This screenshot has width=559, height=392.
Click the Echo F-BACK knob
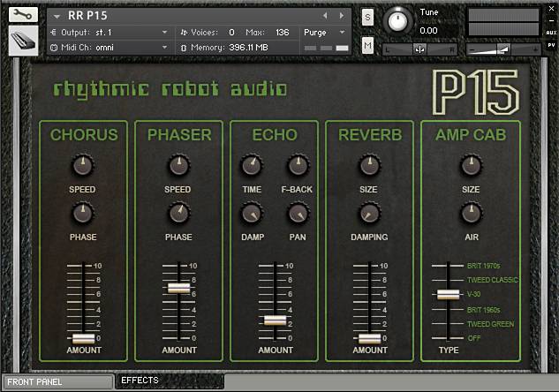click(x=298, y=166)
